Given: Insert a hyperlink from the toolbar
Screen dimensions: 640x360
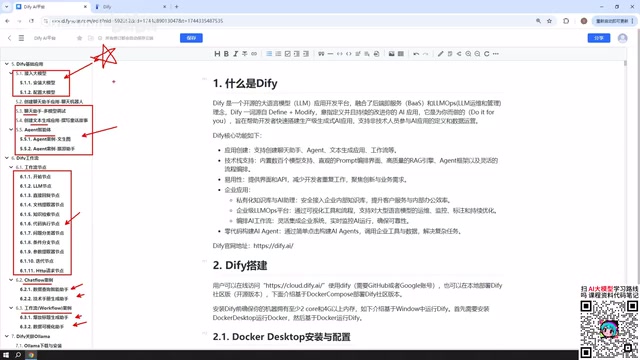Looking at the screenshot, I should click(x=254, y=54).
